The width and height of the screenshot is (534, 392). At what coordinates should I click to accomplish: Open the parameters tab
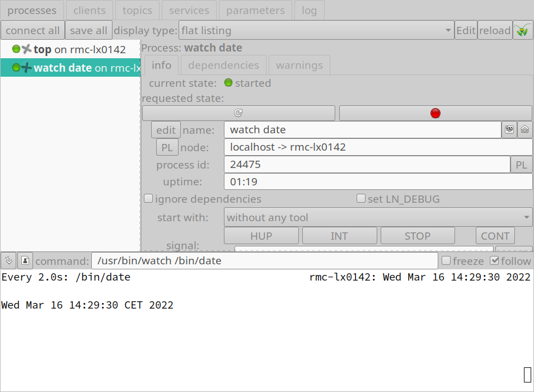[x=255, y=10]
